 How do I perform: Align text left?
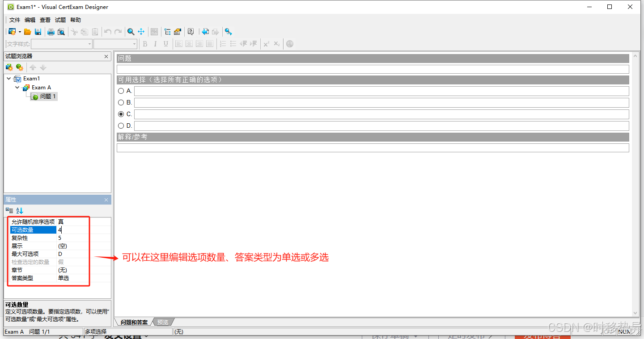178,44
